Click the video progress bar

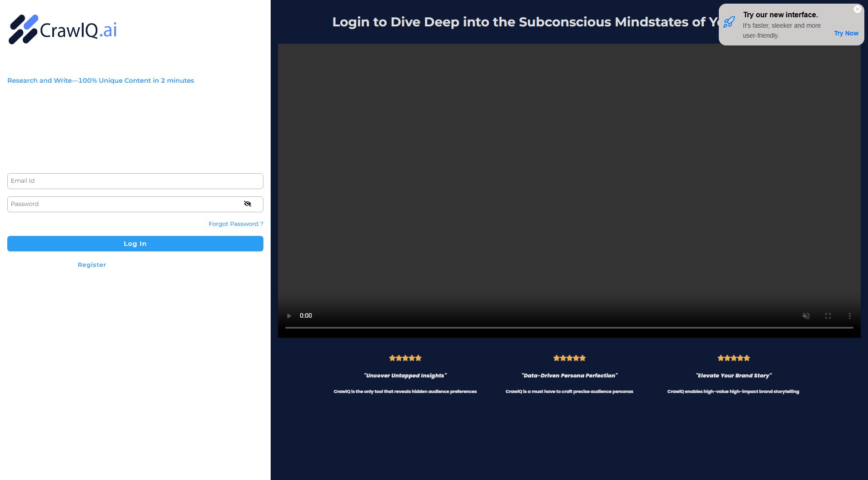coord(569,326)
